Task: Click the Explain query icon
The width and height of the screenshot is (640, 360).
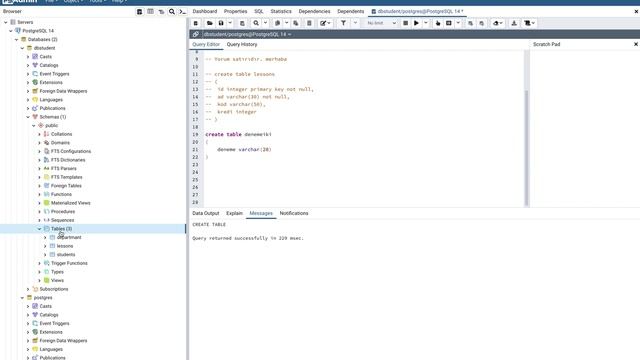Action: point(438,23)
